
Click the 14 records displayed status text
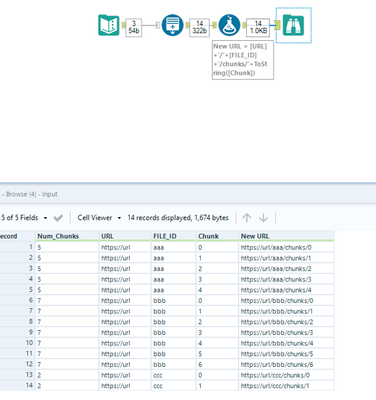pyautogui.click(x=178, y=218)
